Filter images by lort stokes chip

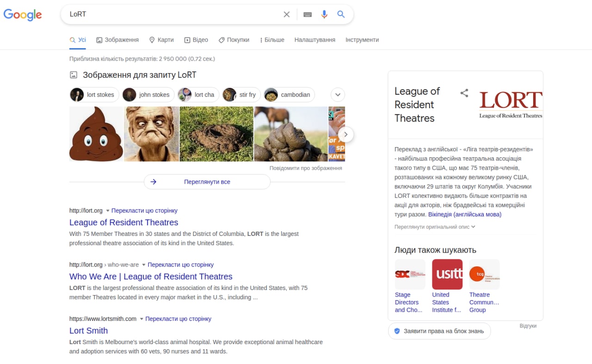coord(94,95)
